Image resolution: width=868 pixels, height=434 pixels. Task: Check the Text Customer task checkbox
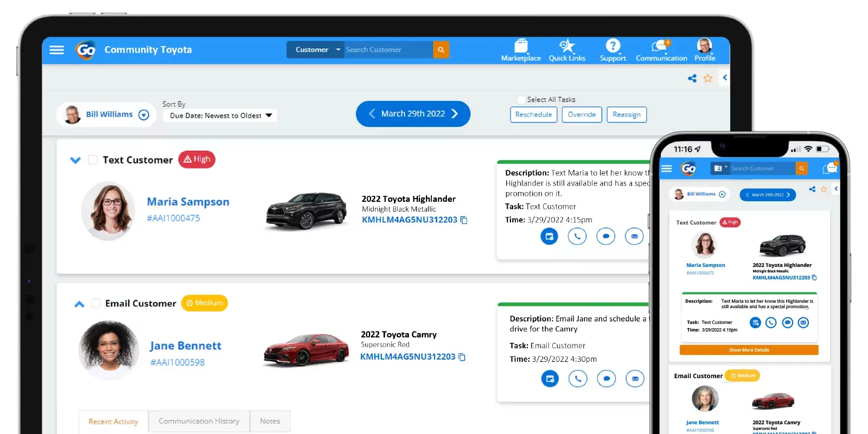click(x=93, y=160)
